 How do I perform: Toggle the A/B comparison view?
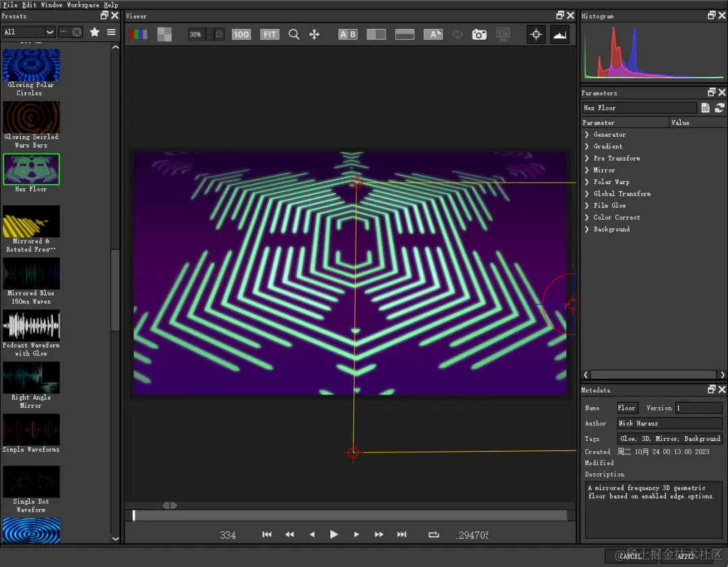348,34
